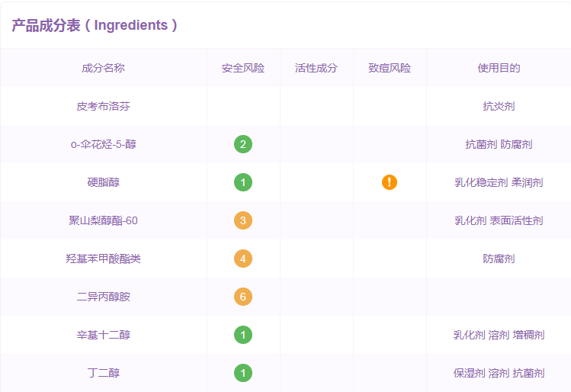This screenshot has height=392, width=571.
Task: Click safety risk badge 4 for 羟基苯甲酸酯类
Action: [x=243, y=259]
